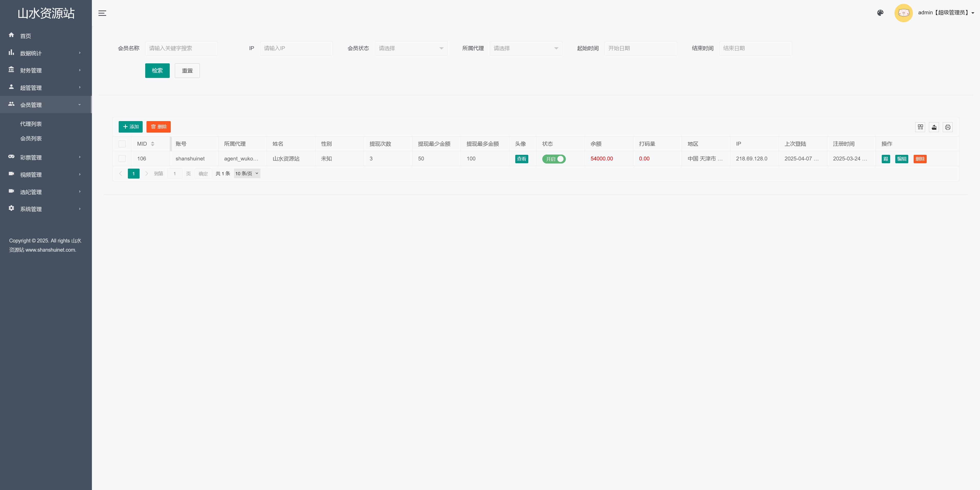Image resolution: width=980 pixels, height=490 pixels.
Task: Click the home icon beside 首页
Action: 11,35
